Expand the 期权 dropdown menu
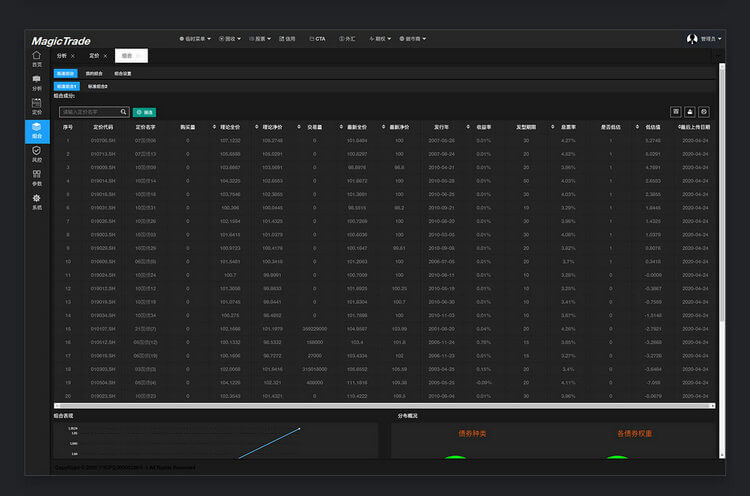750x496 pixels. pos(380,39)
